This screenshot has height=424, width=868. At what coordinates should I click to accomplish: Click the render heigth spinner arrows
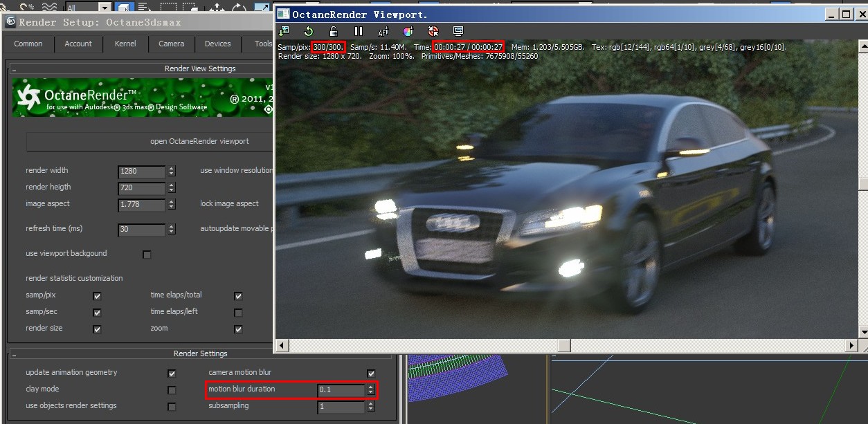pos(172,187)
